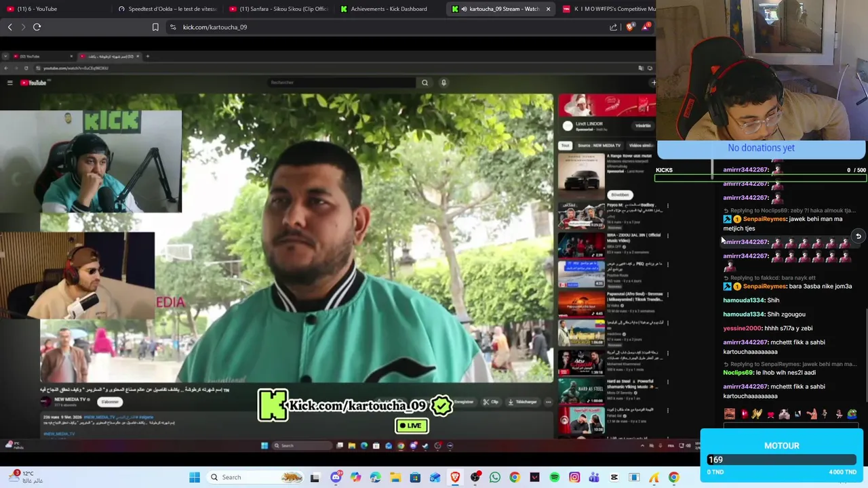Open the Brave Shields lion icon

click(630, 27)
